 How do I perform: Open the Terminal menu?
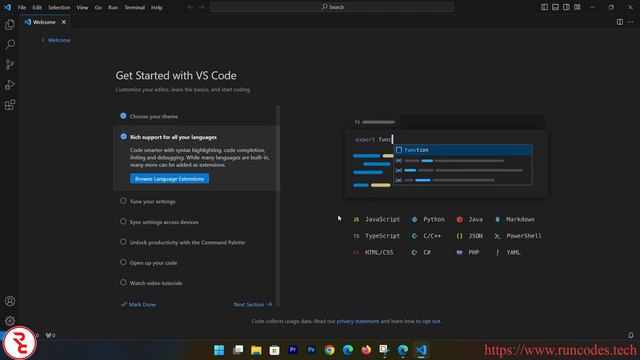pos(135,7)
